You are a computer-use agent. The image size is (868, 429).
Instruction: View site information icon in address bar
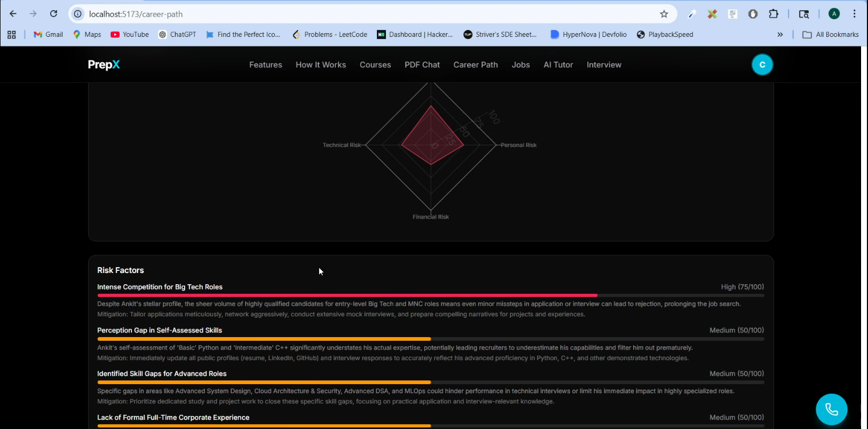click(78, 14)
